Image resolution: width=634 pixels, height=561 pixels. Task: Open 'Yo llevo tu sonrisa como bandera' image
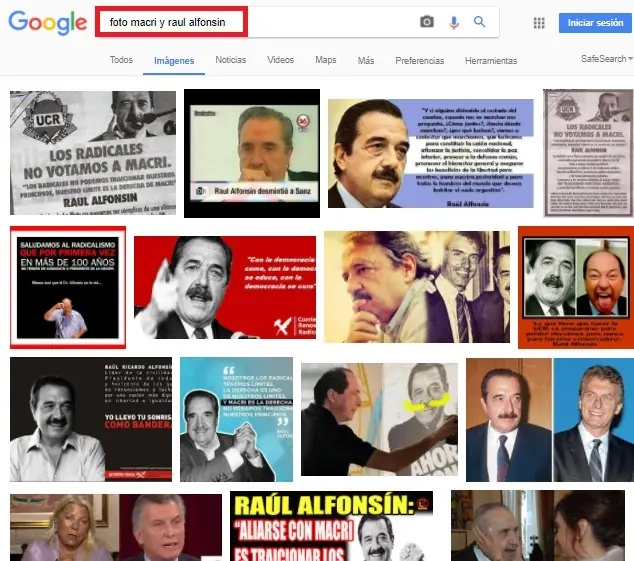point(91,419)
